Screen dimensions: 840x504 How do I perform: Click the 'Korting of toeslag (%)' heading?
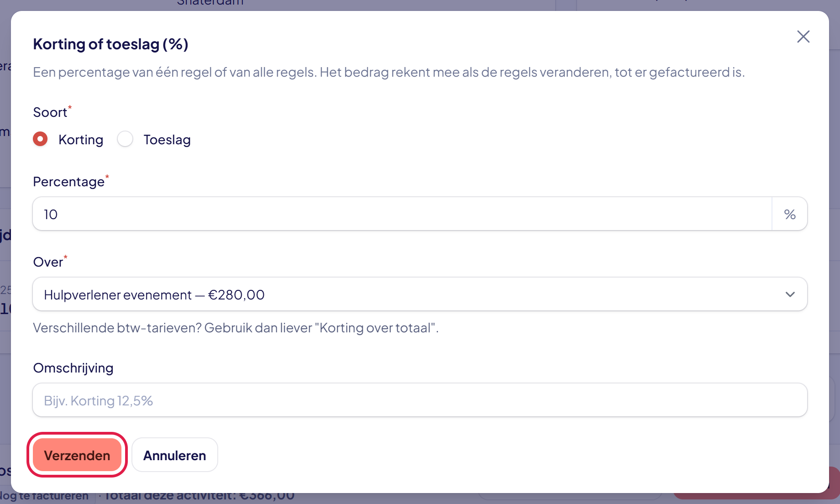pyautogui.click(x=111, y=44)
